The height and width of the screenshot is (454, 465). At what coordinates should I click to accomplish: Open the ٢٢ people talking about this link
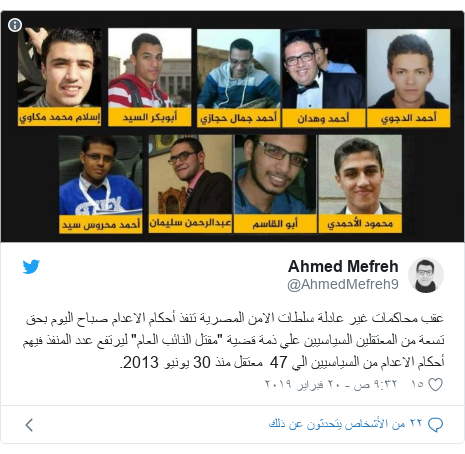click(346, 424)
